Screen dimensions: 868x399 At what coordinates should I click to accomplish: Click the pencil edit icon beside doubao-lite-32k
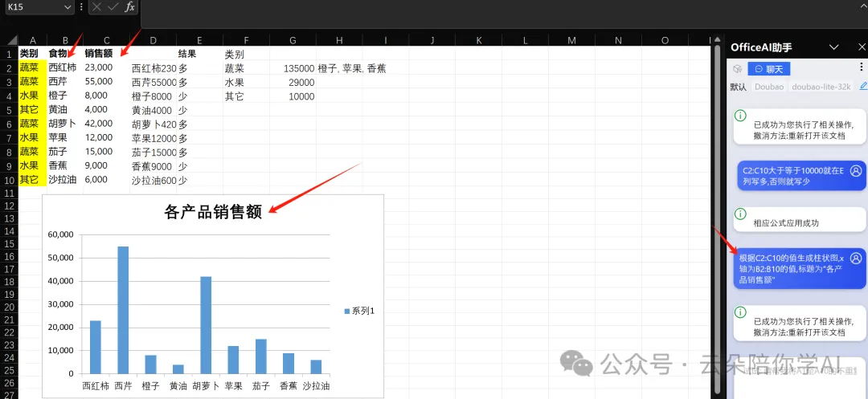tap(863, 86)
